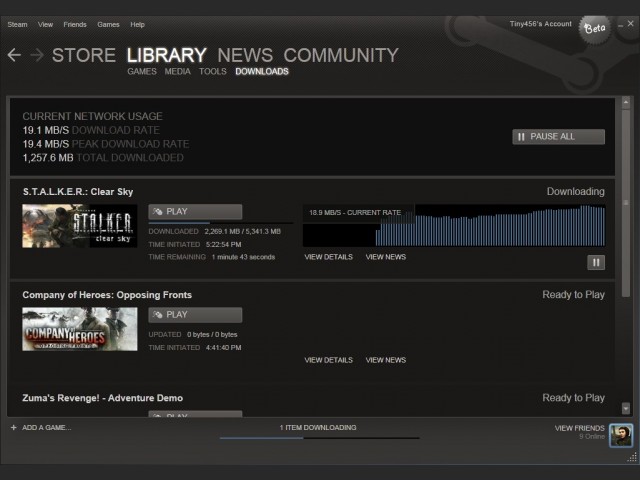
Task: Select the S.T.A.L.K.E.R.: Clear Sky title
Action: 78,192
